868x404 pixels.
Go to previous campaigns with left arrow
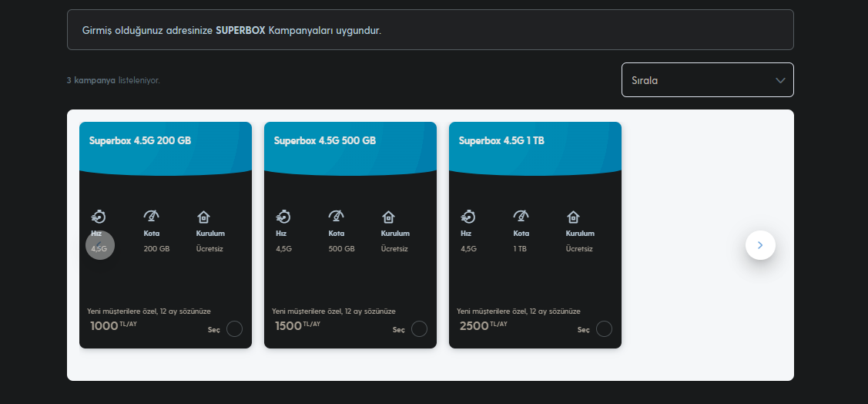coord(100,245)
